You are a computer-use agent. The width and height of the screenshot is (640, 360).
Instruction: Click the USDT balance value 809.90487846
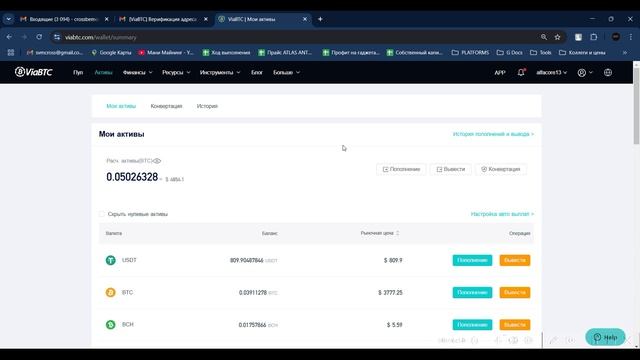(247, 260)
